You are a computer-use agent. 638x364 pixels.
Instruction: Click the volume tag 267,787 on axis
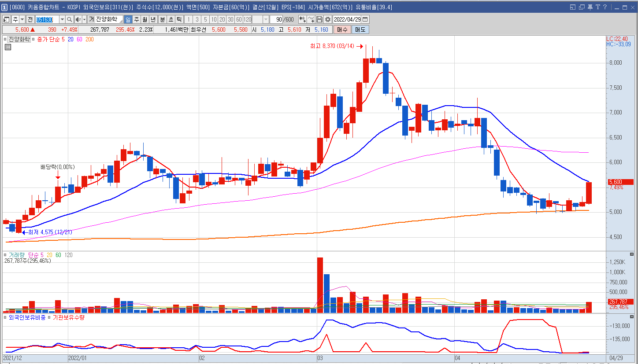click(620, 301)
